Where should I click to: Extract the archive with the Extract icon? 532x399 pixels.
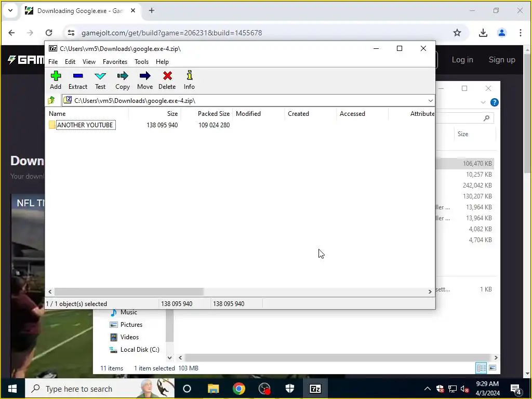pos(78,80)
